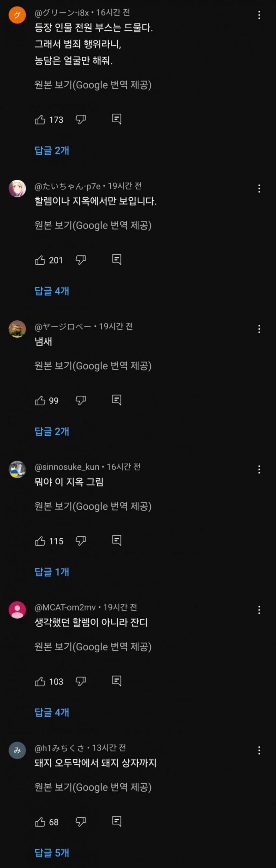
Task: Reply to the @ヤージロベー comment
Action: click(117, 400)
